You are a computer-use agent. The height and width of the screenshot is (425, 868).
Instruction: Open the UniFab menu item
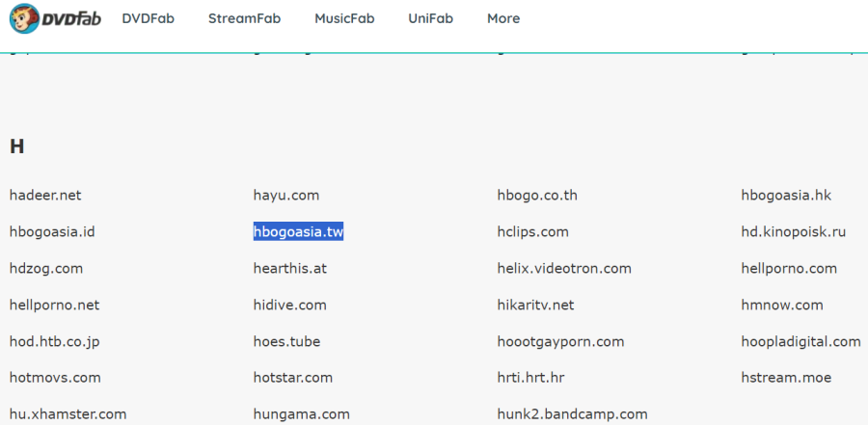(431, 19)
